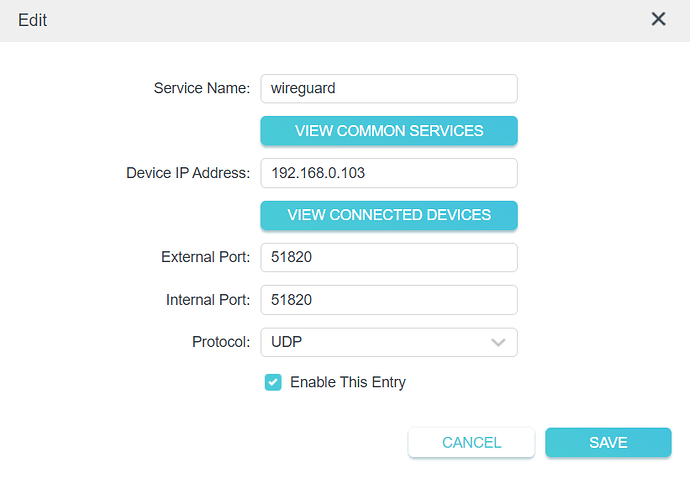Click the Service Name field containing wireguard
The width and height of the screenshot is (690, 494).
click(388, 88)
